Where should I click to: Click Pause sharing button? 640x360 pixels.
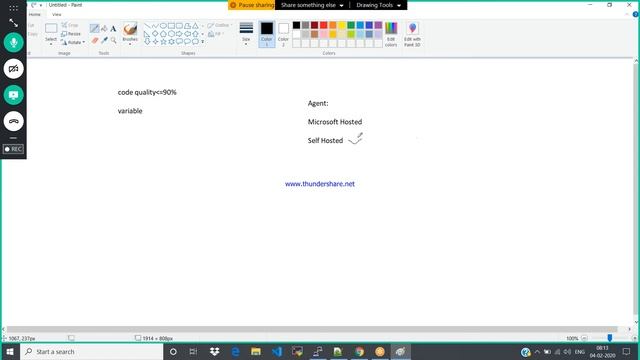point(252,5)
